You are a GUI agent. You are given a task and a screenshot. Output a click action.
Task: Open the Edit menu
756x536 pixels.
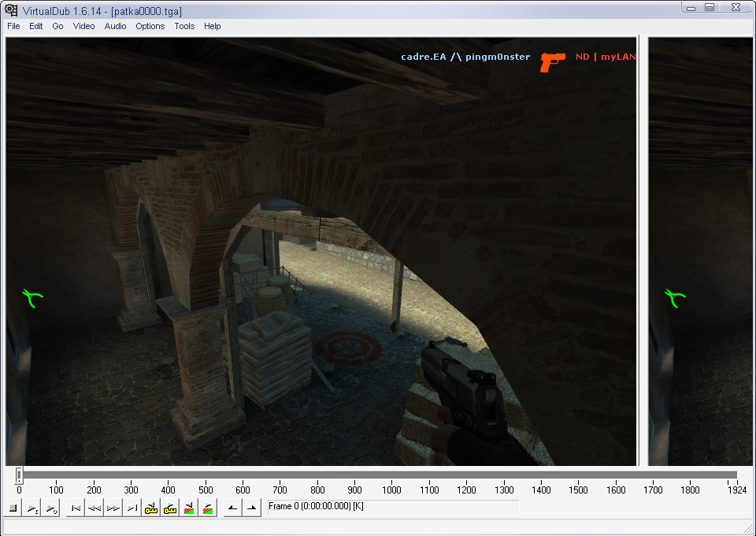(x=35, y=26)
